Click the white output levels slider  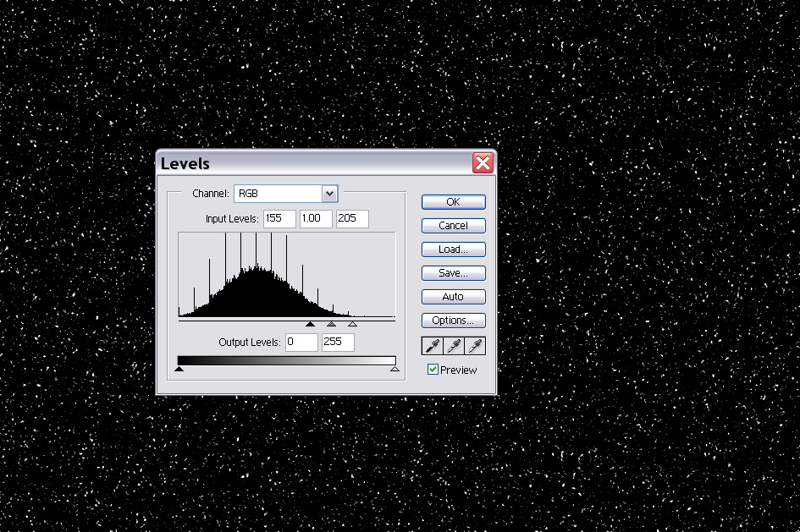pyautogui.click(x=394, y=369)
